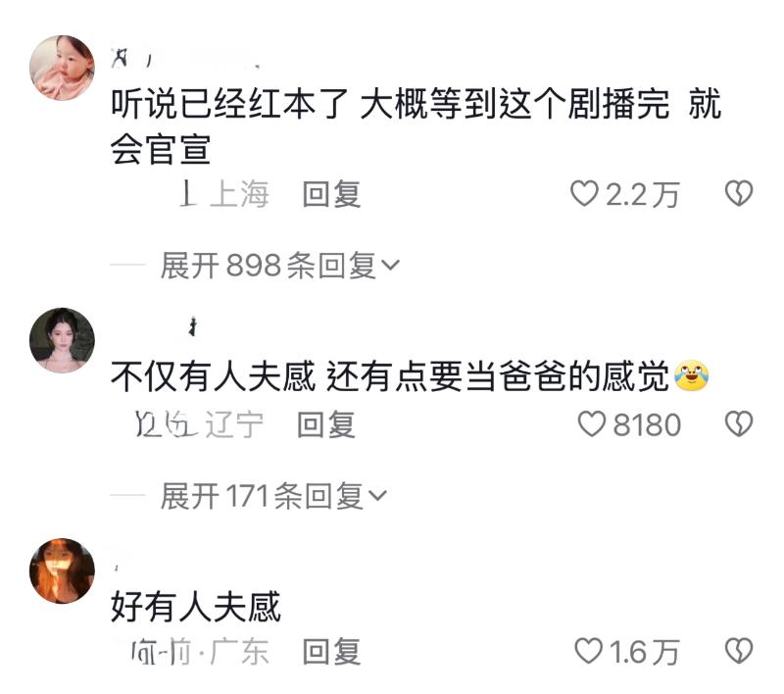
Task: Dislike the 辽宁 user's comment
Action: (739, 423)
